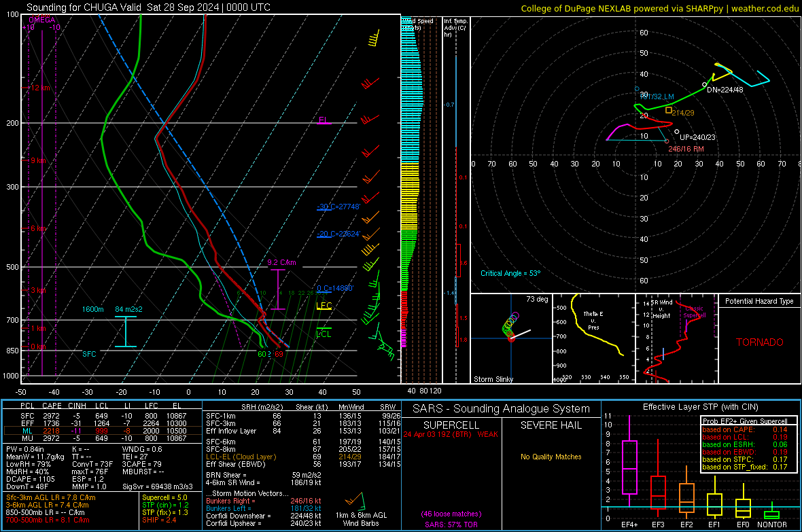Click the 'based on CAPE:' probability line
The image size is (802, 532).
point(745,429)
